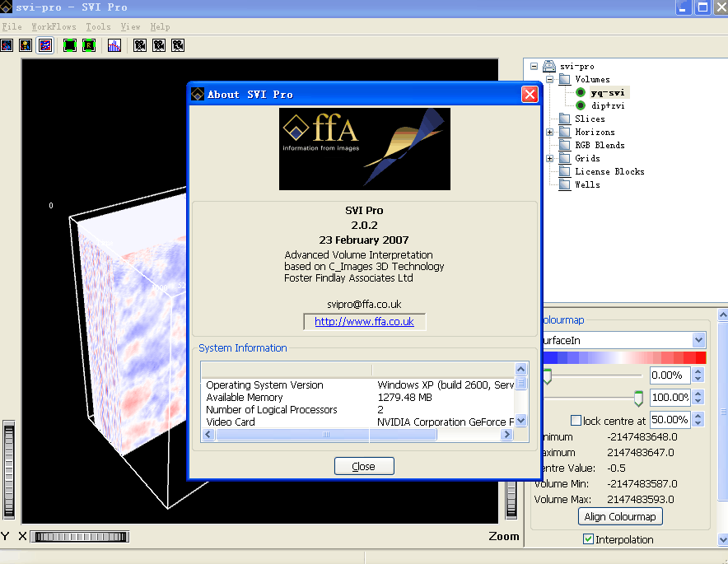Open the http://www.ffa.co.uk link
The height and width of the screenshot is (564, 728).
[x=364, y=321]
